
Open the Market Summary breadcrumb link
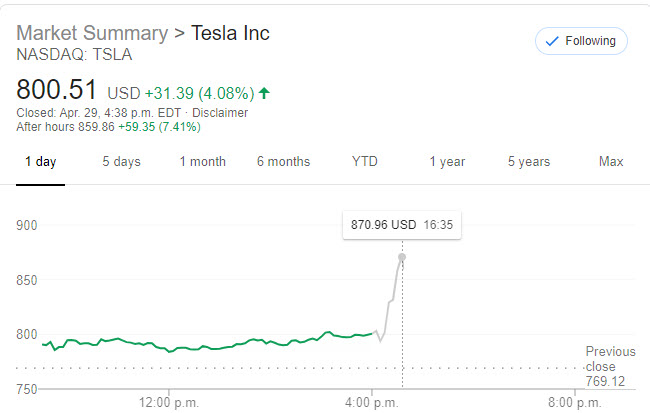point(92,33)
